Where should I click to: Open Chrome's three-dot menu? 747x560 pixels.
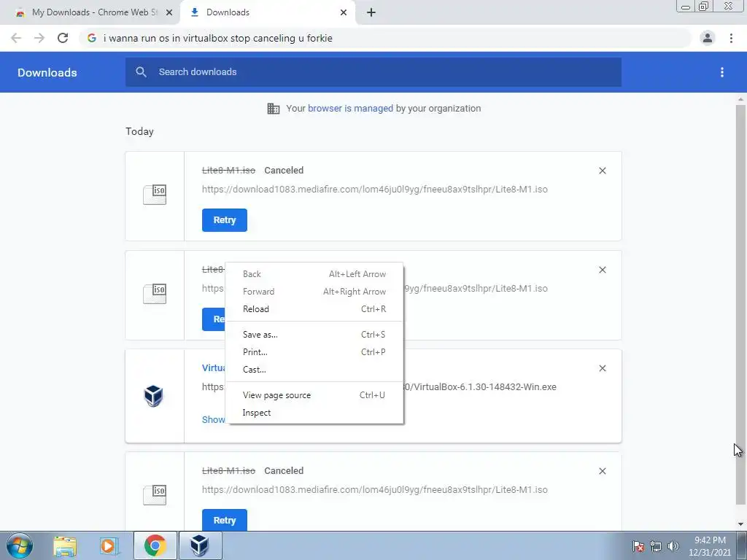731,38
